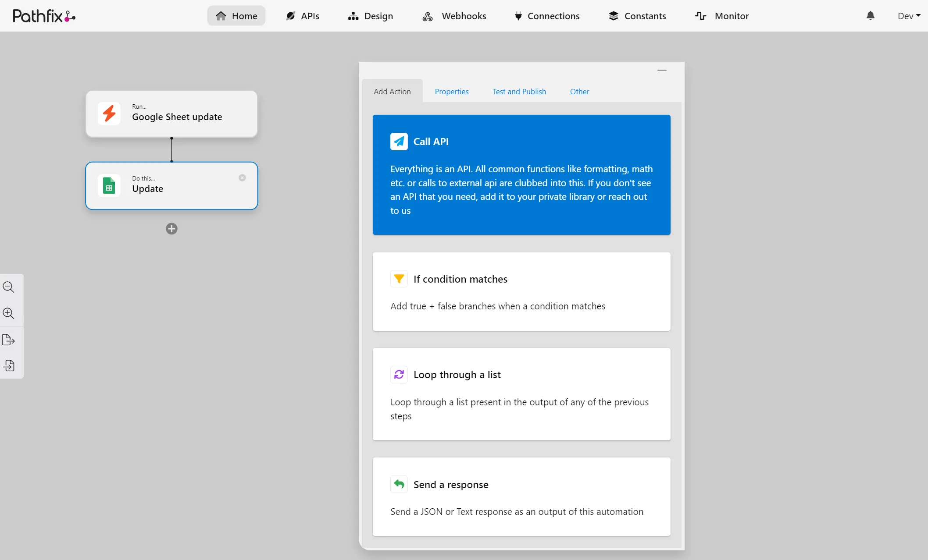
Task: Zoom in the workflow canvas
Action: (9, 313)
